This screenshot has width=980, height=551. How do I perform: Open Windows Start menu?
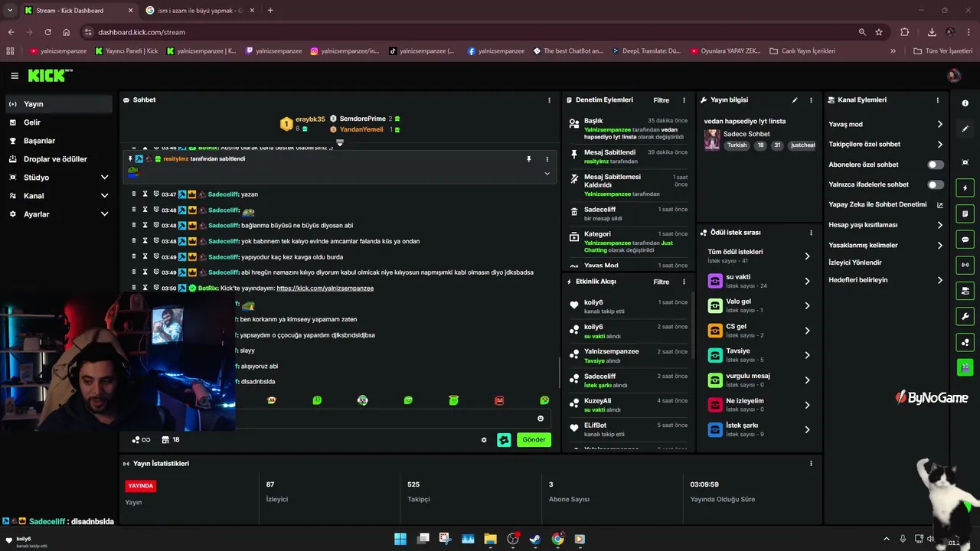point(400,539)
